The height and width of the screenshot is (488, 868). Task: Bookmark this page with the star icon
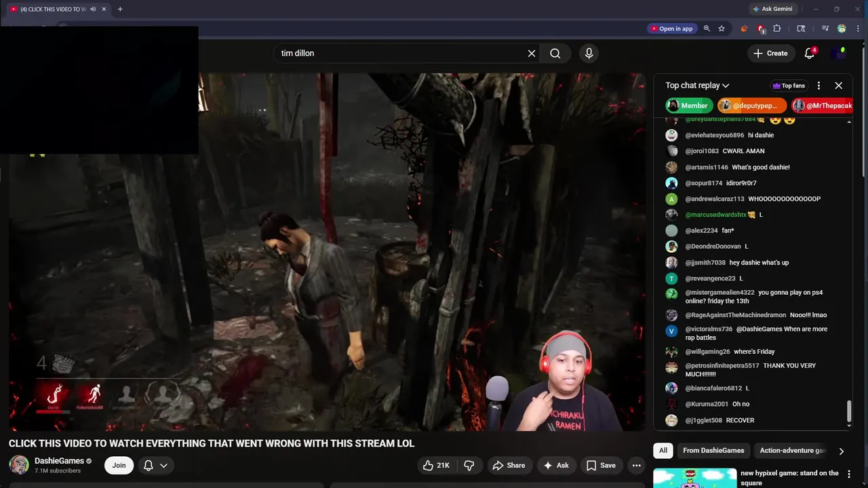pyautogui.click(x=722, y=28)
